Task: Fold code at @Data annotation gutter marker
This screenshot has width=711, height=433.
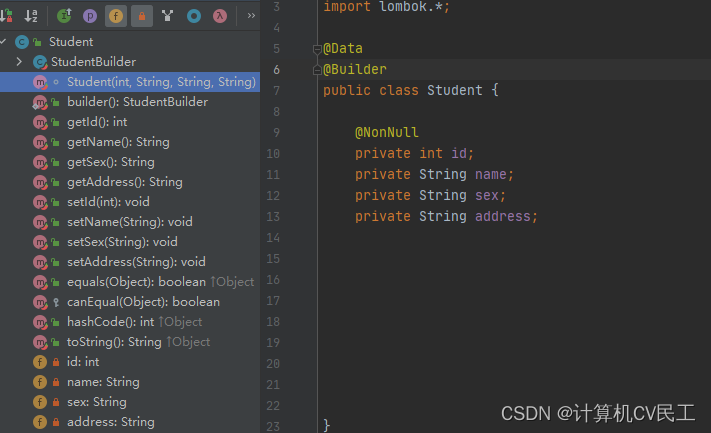Action: (x=317, y=49)
